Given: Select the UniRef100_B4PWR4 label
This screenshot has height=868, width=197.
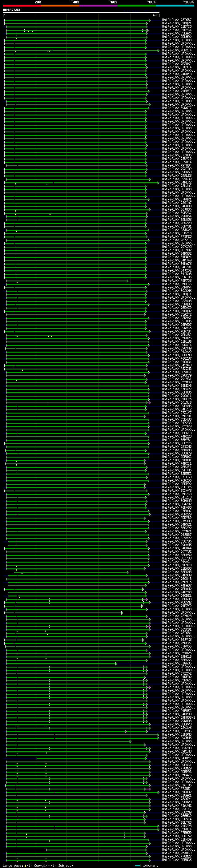Looking at the screenshot, I should tap(177, 257).
